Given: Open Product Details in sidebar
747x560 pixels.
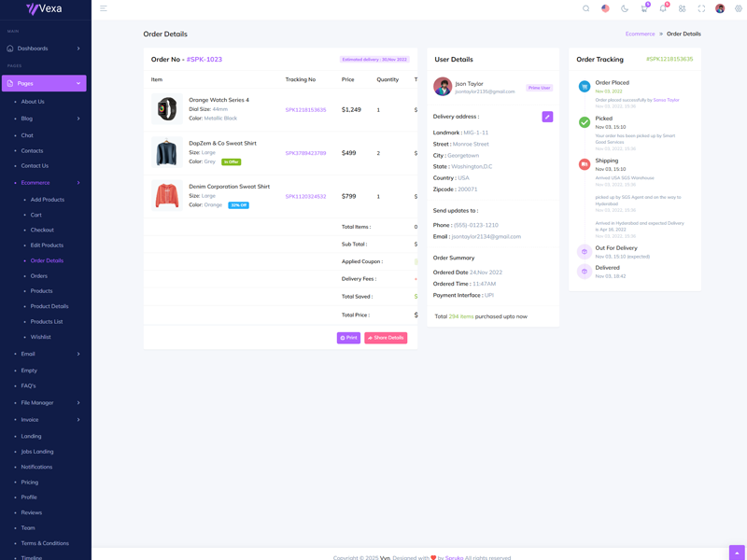Looking at the screenshot, I should tap(49, 306).
